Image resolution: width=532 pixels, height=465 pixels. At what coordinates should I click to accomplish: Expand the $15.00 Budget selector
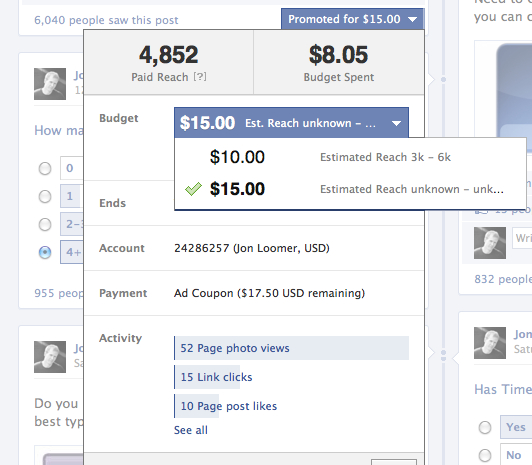(291, 123)
